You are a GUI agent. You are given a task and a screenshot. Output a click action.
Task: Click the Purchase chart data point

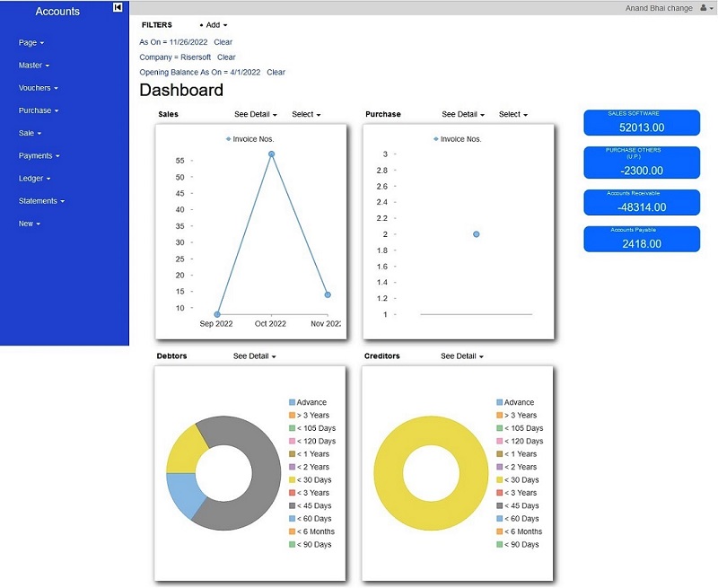[476, 234]
